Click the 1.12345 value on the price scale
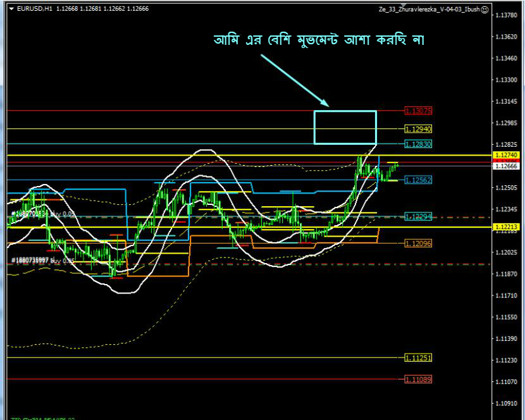 point(506,209)
